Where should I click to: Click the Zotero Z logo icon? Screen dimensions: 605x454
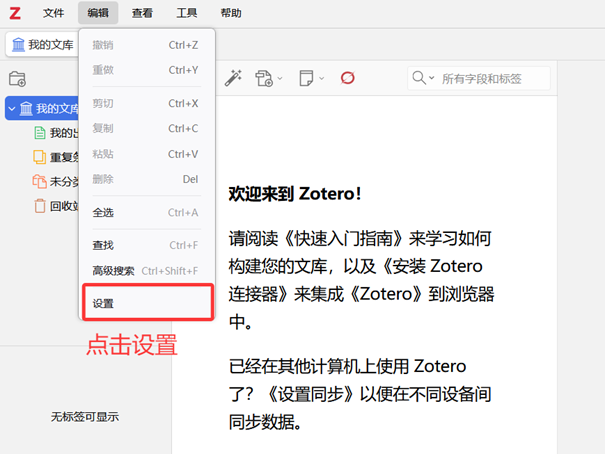15,13
